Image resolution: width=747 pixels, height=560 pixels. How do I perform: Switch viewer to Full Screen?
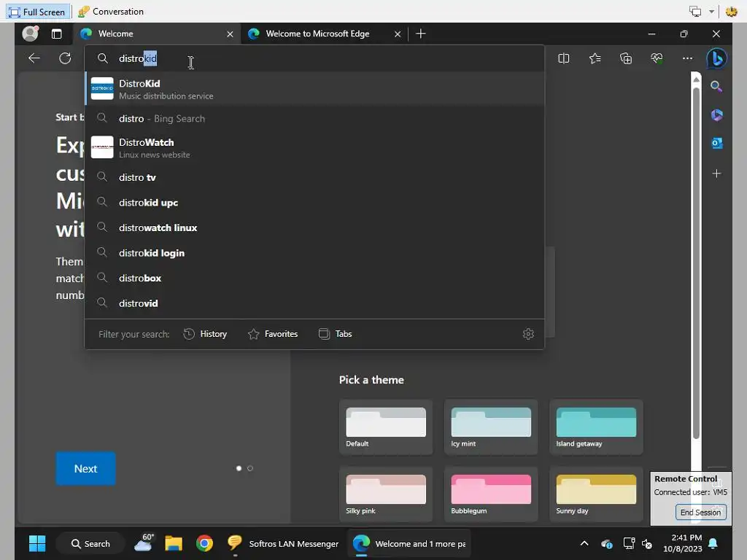click(x=37, y=12)
